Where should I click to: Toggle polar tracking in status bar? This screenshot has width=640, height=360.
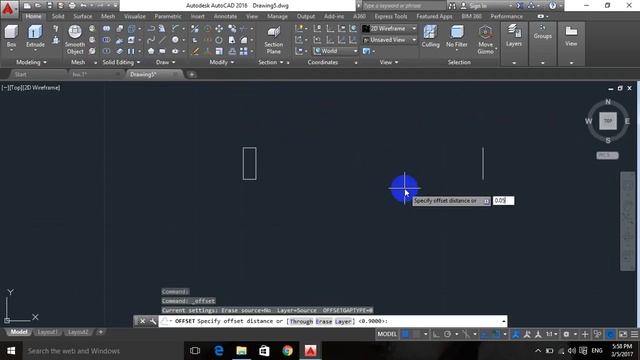pyautogui.click(x=447, y=334)
